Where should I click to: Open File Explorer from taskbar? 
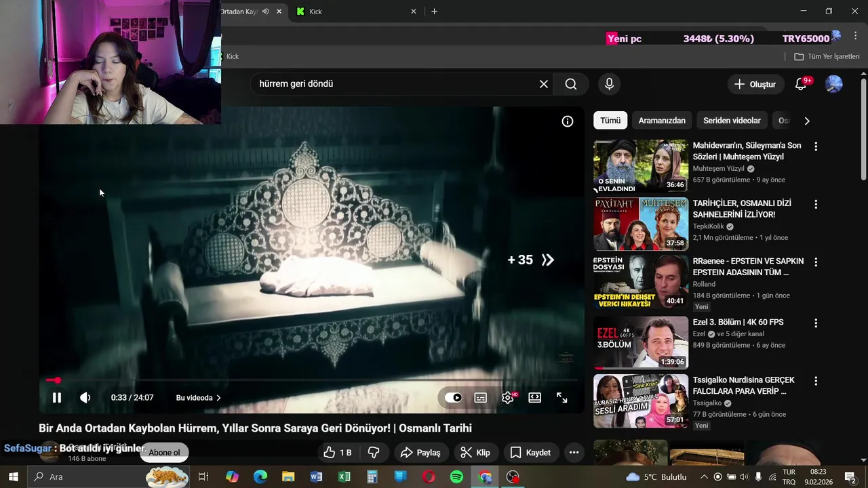coord(288,477)
